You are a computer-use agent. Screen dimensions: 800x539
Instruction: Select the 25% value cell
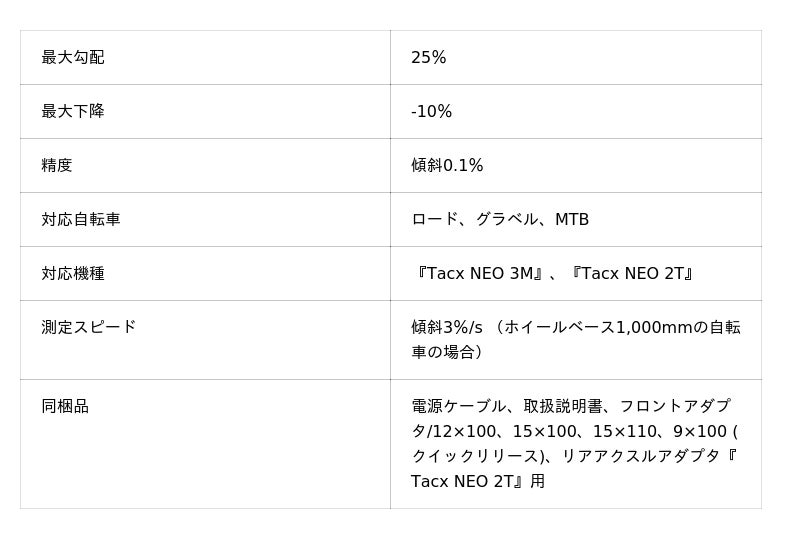pos(429,58)
